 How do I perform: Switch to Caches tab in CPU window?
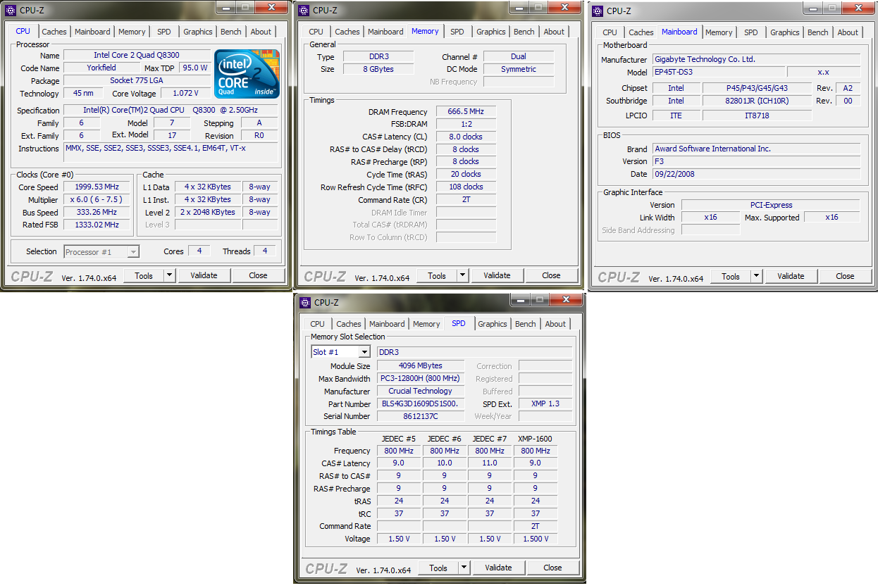(x=54, y=32)
